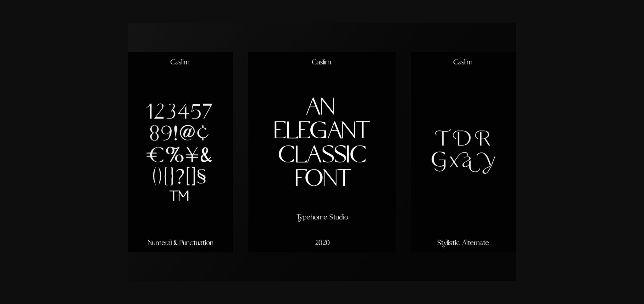Viewport: 644px width, 304px height.
Task: Click the word 'CLASSIC' in the headline
Action: [322, 154]
